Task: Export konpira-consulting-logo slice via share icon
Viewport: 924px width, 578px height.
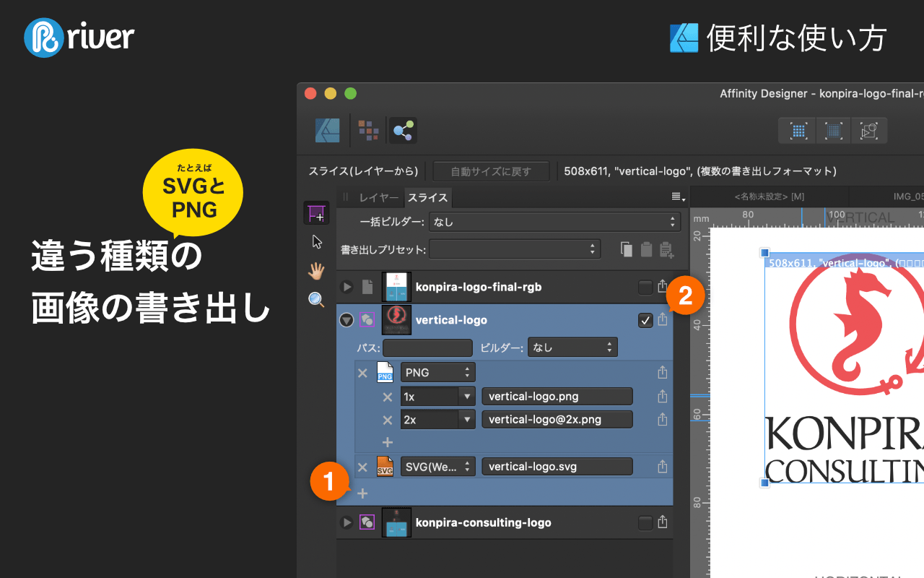Action: pyautogui.click(x=663, y=522)
